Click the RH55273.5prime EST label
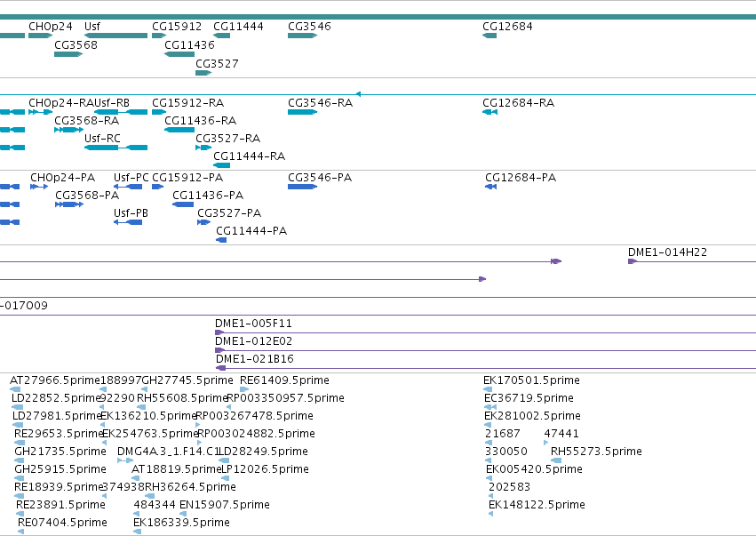Image resolution: width=756 pixels, height=536 pixels. [x=596, y=452]
